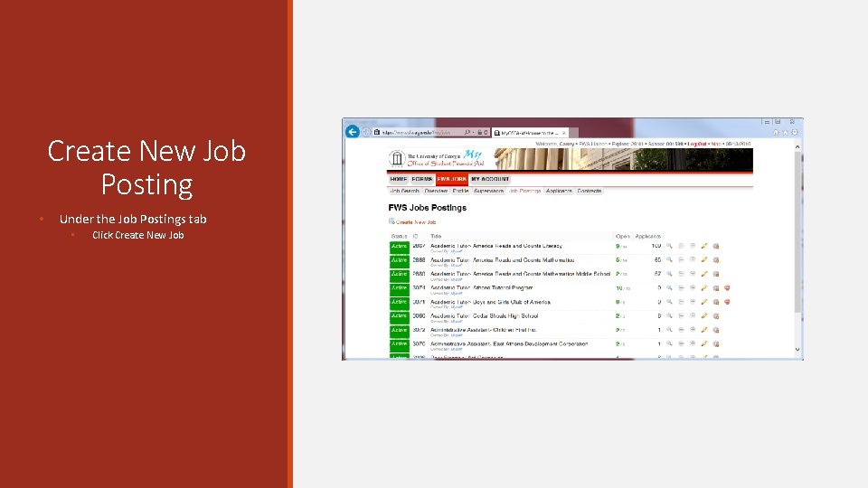Click Active status badge for job 3074
868x488 pixels.
(399, 289)
